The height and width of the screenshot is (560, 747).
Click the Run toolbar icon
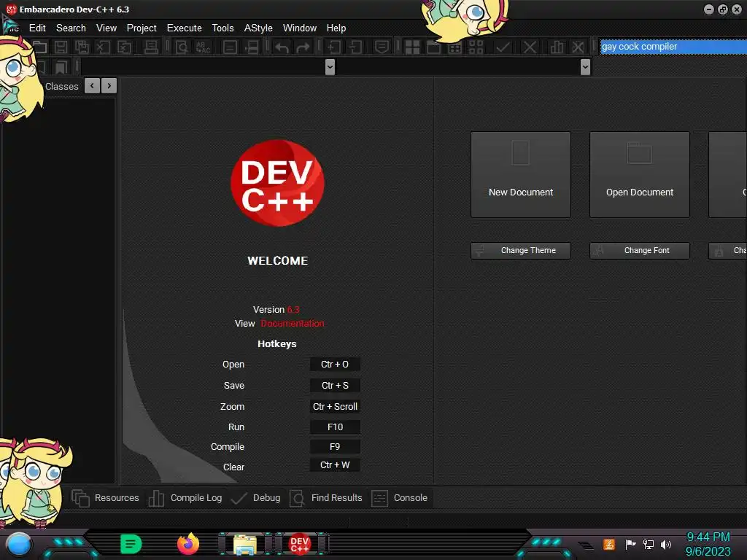click(433, 47)
